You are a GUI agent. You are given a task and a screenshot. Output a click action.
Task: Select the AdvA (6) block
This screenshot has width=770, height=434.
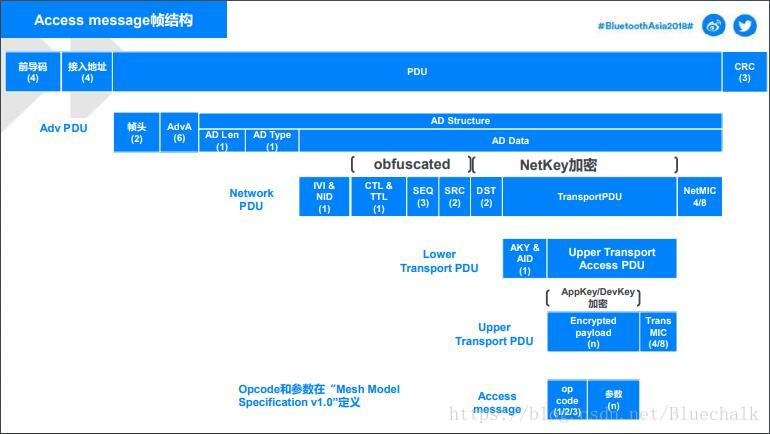pyautogui.click(x=179, y=133)
